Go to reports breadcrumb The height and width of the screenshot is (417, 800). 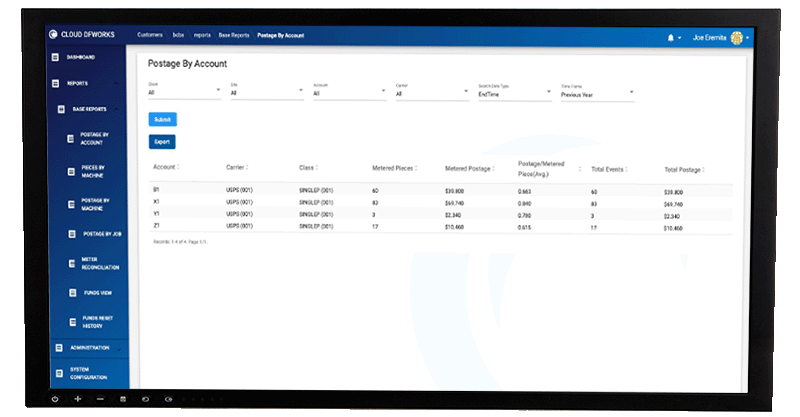(202, 35)
